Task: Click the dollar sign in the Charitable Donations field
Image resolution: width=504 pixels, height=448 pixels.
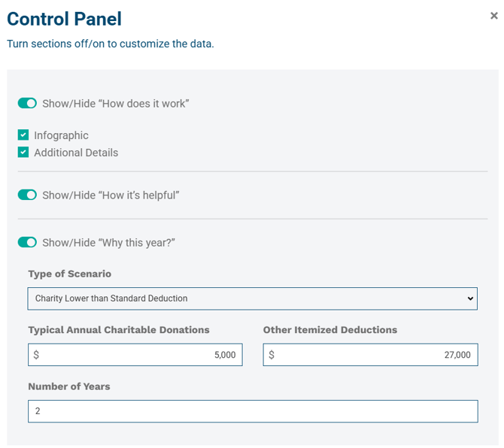Action: (x=36, y=355)
